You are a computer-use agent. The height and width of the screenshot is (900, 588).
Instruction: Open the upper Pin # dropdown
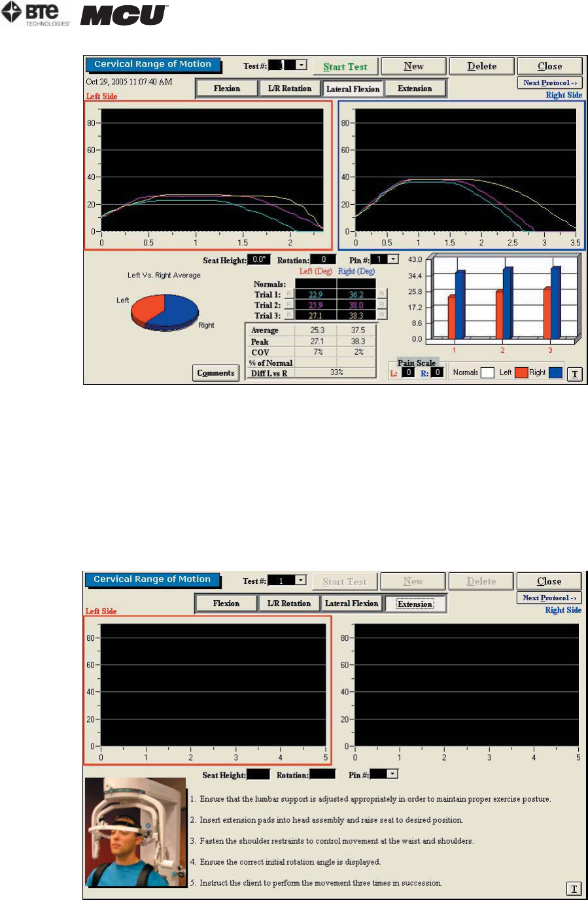(x=392, y=259)
